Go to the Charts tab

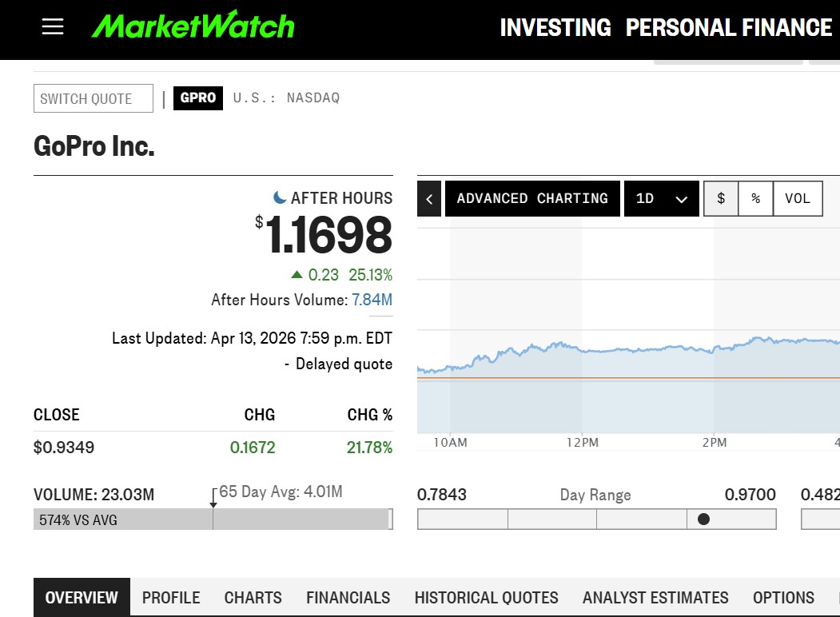(253, 597)
